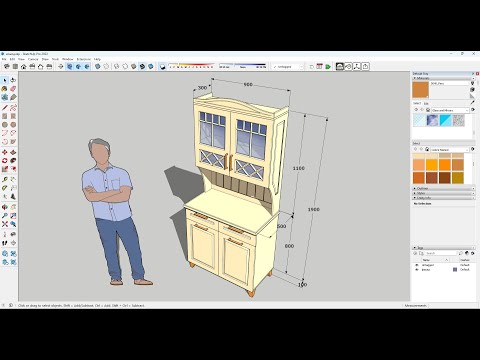Image resolution: width=480 pixels, height=360 pixels.
Task: Choose the Tape Measure tool
Action: pos(5,180)
